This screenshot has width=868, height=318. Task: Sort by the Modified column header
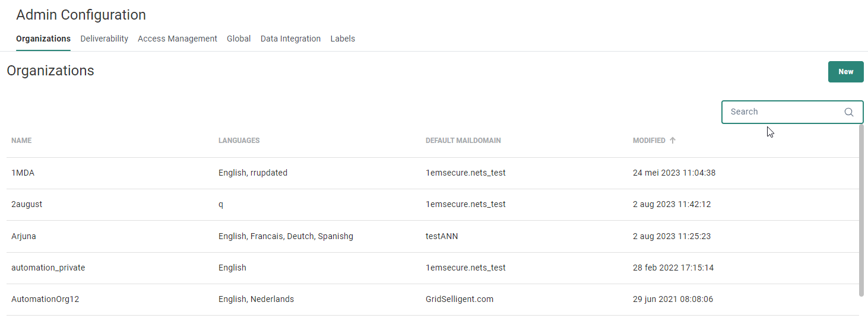[649, 141]
